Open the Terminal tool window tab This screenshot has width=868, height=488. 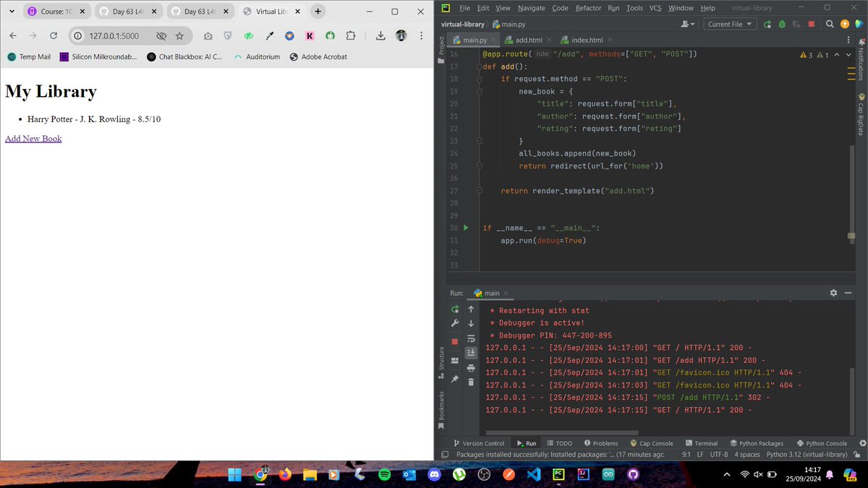point(701,443)
